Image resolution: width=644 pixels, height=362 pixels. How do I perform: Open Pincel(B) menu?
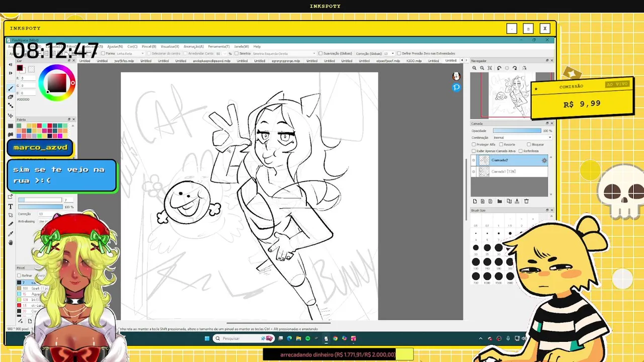(x=149, y=46)
